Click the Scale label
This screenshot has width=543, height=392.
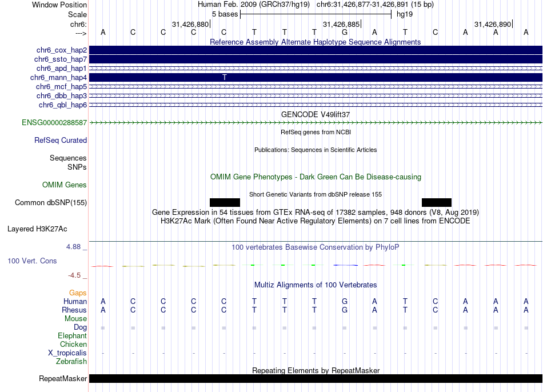tap(77, 14)
